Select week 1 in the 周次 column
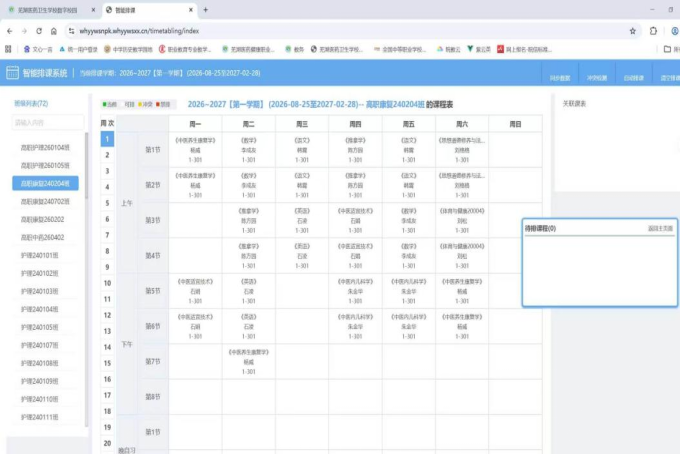This screenshot has height=454, width=681. (107, 139)
